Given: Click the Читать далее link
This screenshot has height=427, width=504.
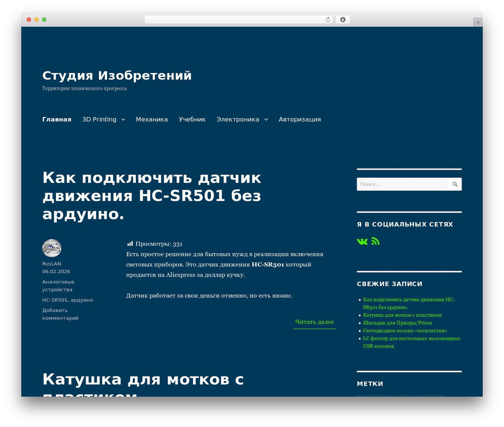Looking at the screenshot, I should click(x=314, y=322).
